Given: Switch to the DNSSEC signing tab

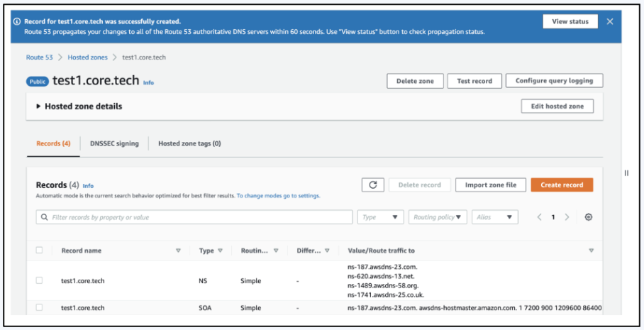Looking at the screenshot, I should click(x=114, y=143).
